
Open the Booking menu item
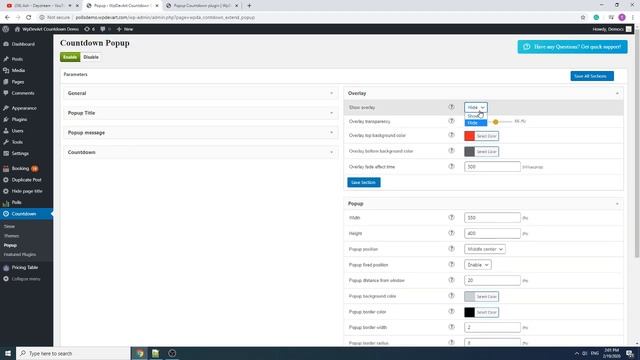tap(20, 169)
